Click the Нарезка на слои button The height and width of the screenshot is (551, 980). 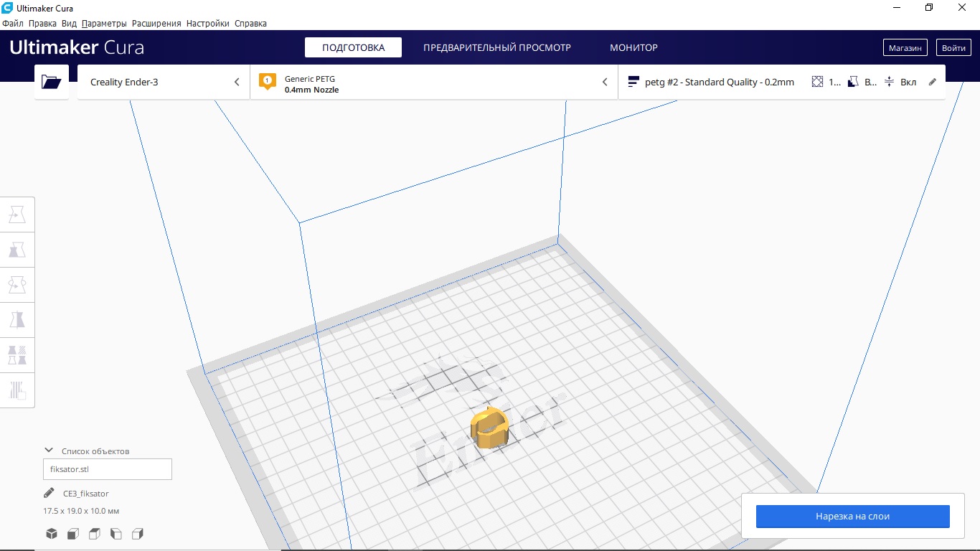coord(852,517)
